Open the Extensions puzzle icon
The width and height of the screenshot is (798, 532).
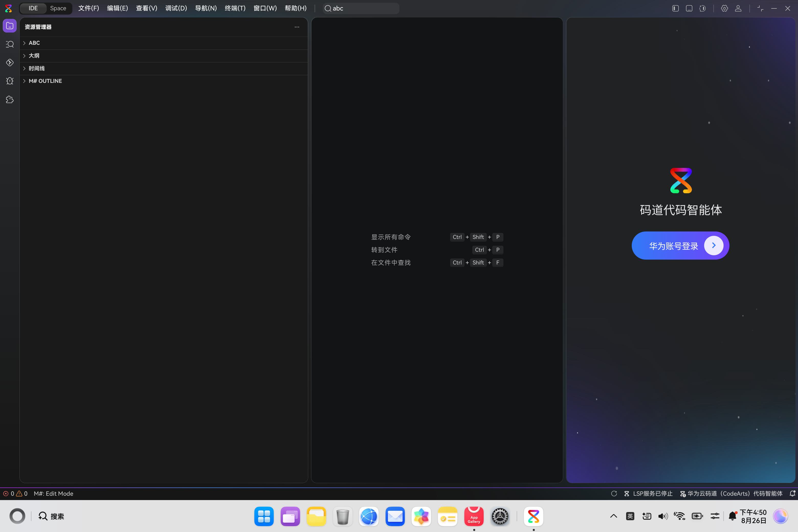tap(10, 99)
